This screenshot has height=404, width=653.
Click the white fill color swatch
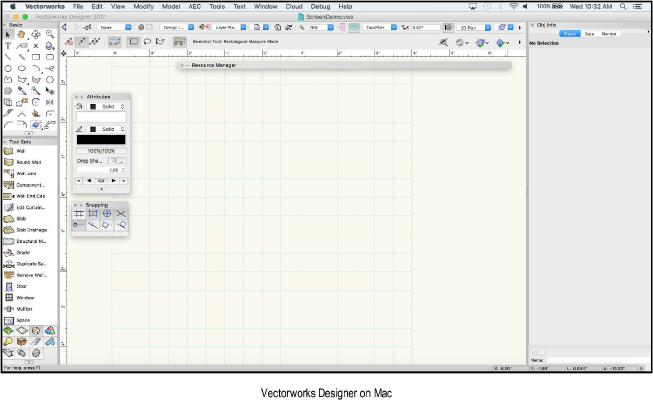pyautogui.click(x=101, y=117)
